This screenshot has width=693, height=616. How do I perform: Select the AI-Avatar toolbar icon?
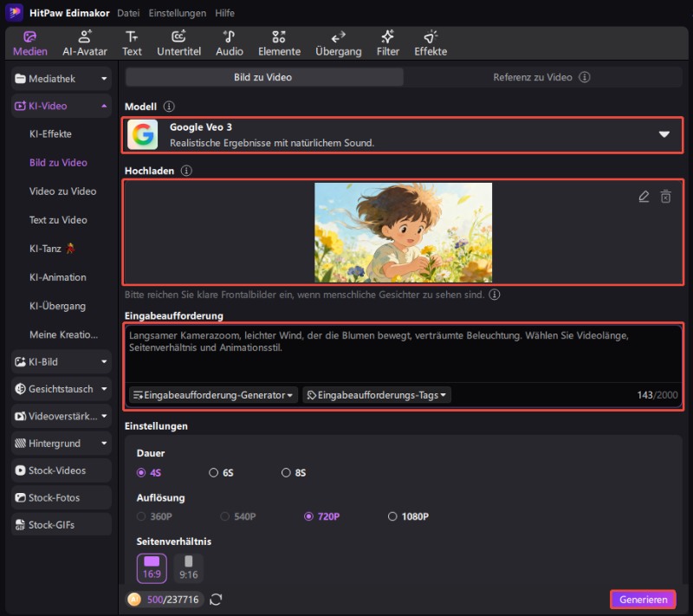(84, 42)
